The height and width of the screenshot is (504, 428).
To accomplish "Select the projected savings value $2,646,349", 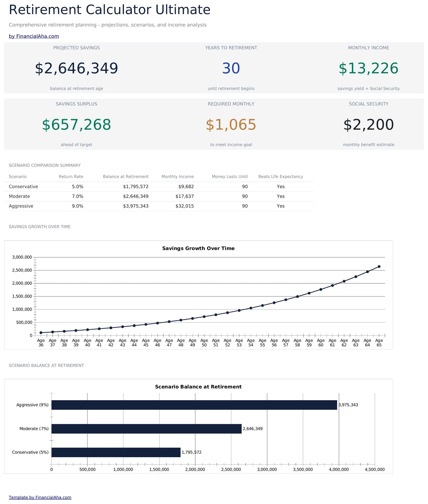I will 76,68.
